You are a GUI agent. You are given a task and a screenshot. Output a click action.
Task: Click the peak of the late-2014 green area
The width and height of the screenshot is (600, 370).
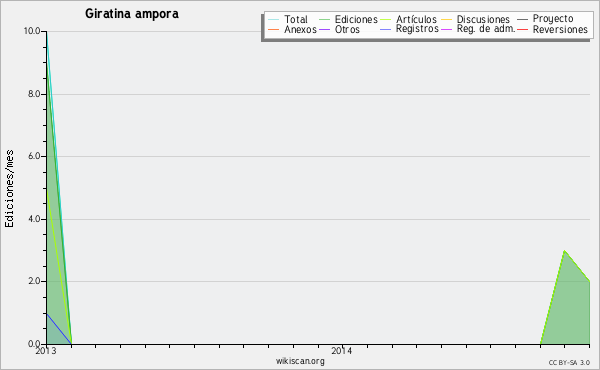pyautogui.click(x=565, y=251)
